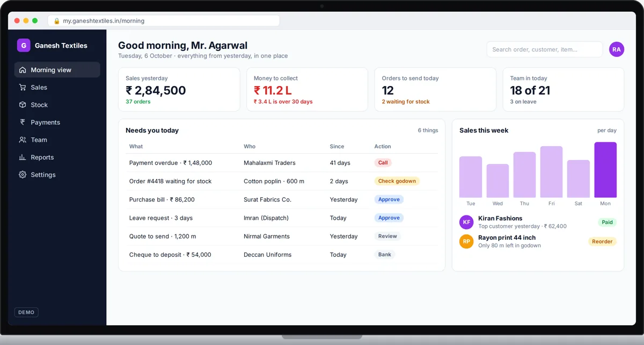This screenshot has height=345, width=644.
Task: Select the Thu bar in sales chart
Action: coord(524,175)
